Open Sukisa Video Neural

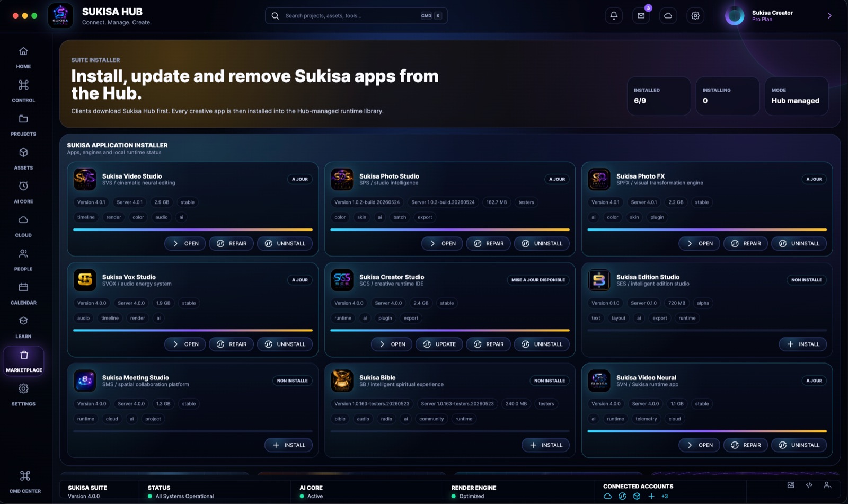pyautogui.click(x=699, y=445)
